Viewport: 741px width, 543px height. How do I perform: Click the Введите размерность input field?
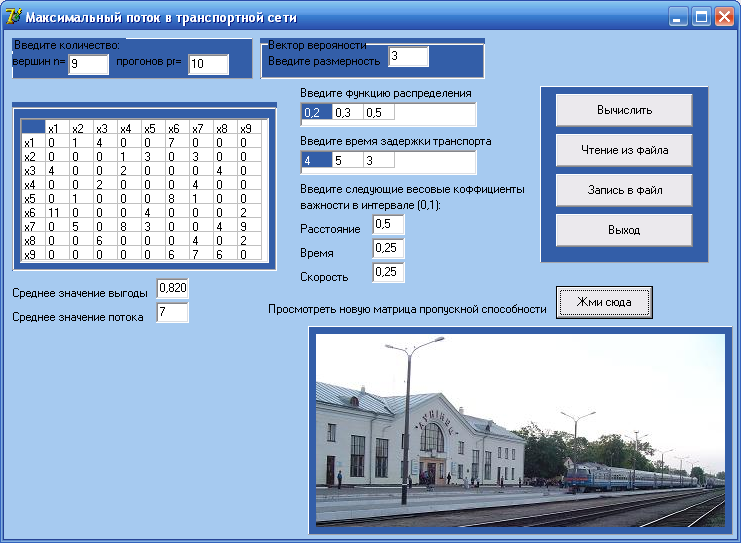click(408, 57)
